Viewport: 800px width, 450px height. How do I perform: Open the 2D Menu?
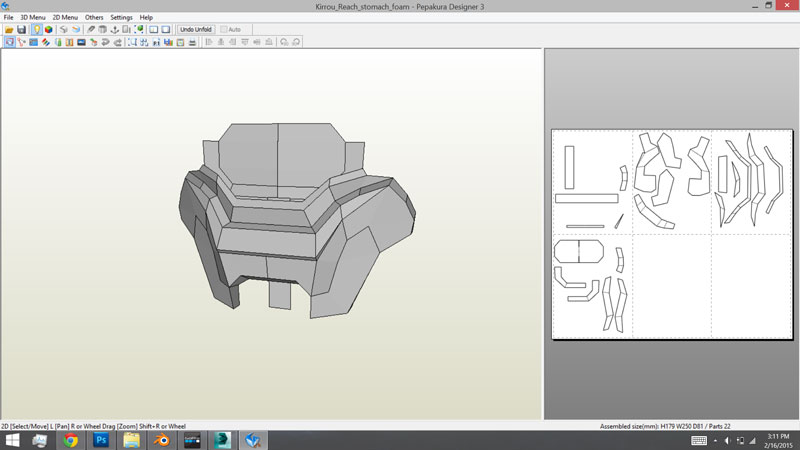point(65,17)
